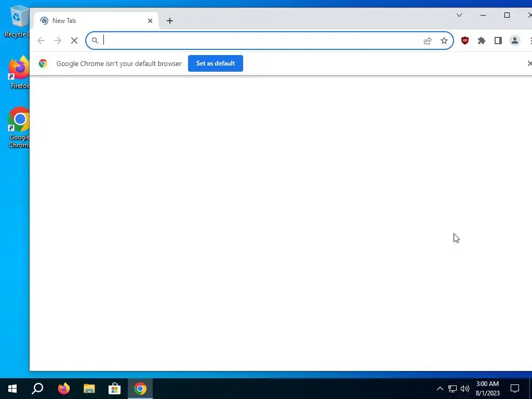Open the uBlock Origin extension icon

[x=465, y=41]
